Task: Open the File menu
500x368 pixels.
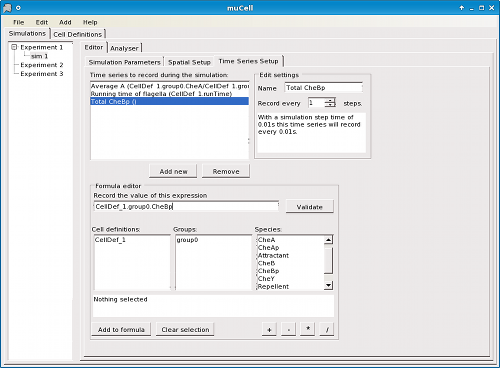Action: pos(19,22)
